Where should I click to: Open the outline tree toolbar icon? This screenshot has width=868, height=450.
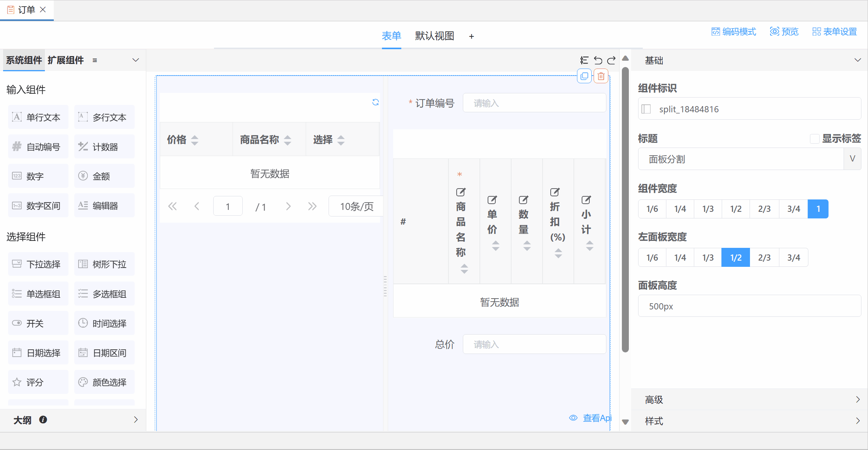coord(584,60)
